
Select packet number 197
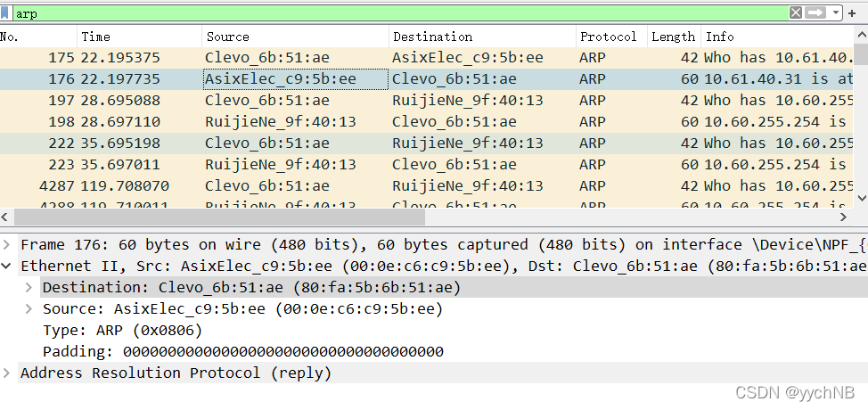click(61, 100)
